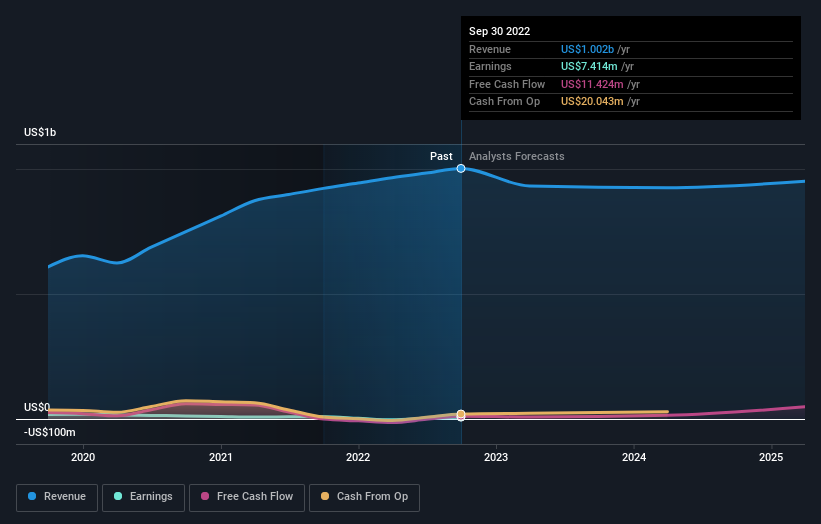
Task: Click the US$1.002b revenue value in tooltip
Action: click(x=587, y=49)
